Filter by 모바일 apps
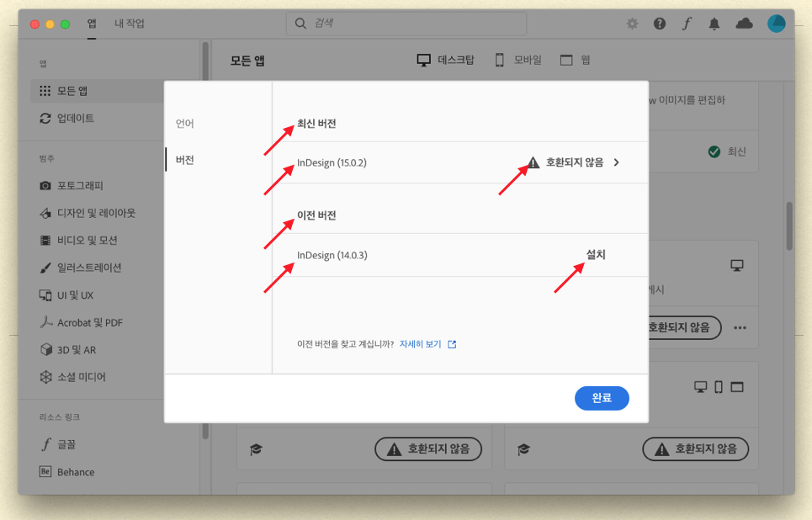The width and height of the screenshot is (812, 520). click(x=518, y=60)
